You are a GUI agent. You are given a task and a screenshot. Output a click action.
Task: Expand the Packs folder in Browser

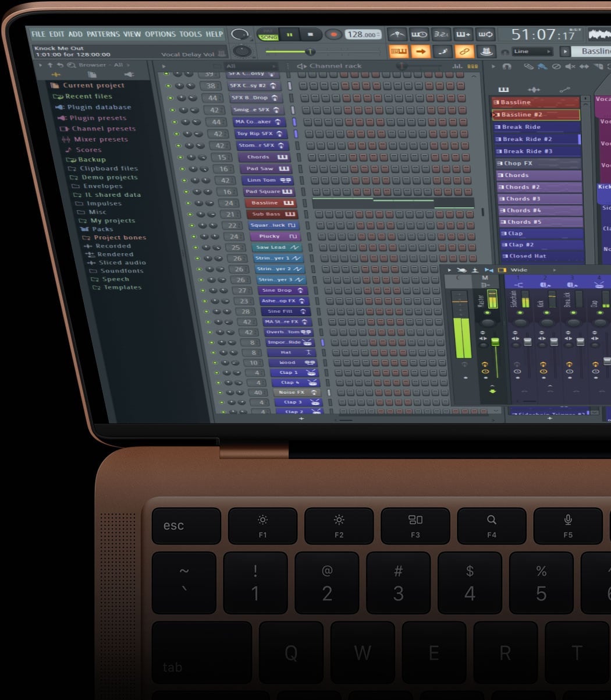tap(97, 229)
